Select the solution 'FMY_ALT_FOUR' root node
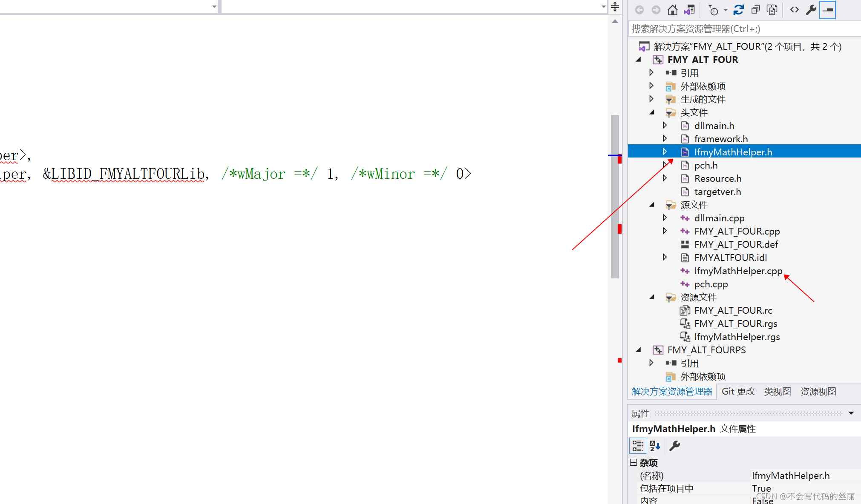Viewport: 861px width, 504px height. [747, 46]
